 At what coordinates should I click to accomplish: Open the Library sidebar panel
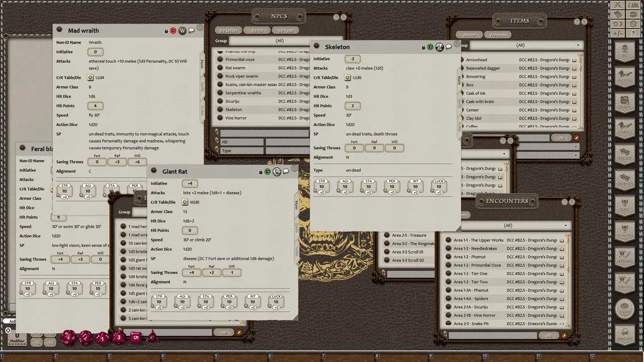[x=625, y=334]
